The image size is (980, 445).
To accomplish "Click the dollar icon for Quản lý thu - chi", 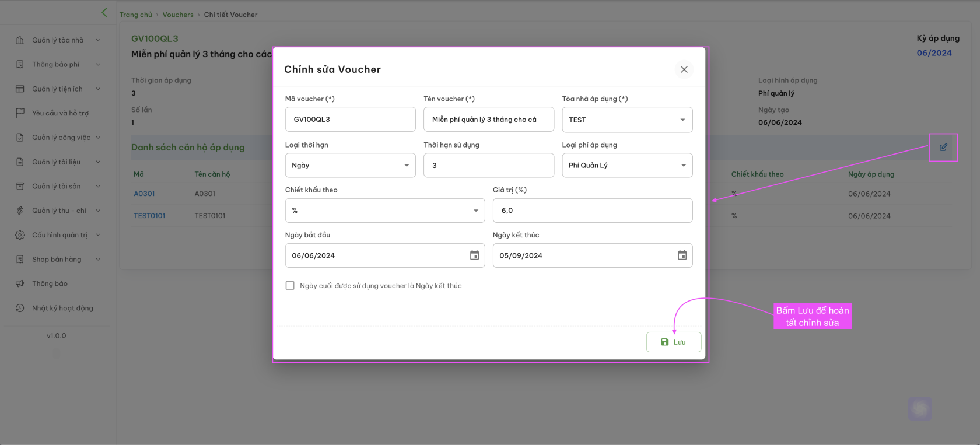I will point(20,211).
